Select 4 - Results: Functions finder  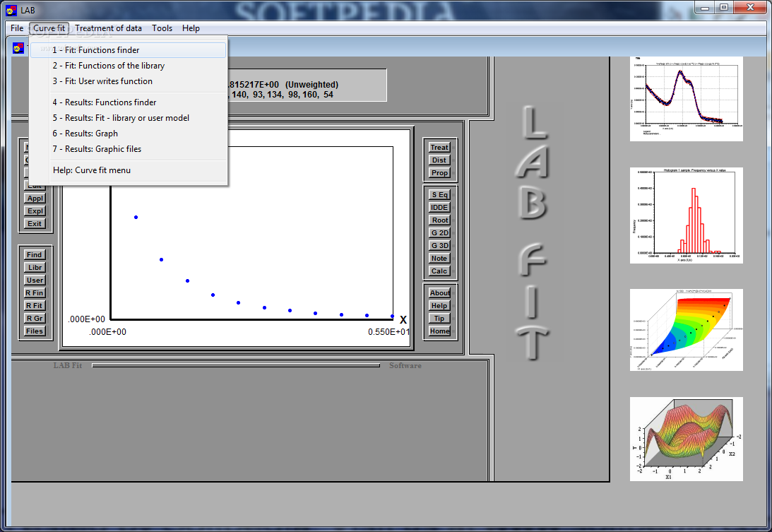pyautogui.click(x=128, y=102)
